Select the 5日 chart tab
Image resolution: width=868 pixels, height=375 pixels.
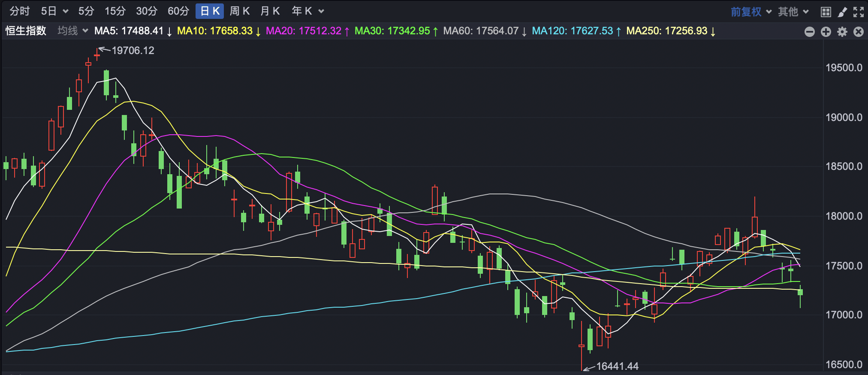48,11
